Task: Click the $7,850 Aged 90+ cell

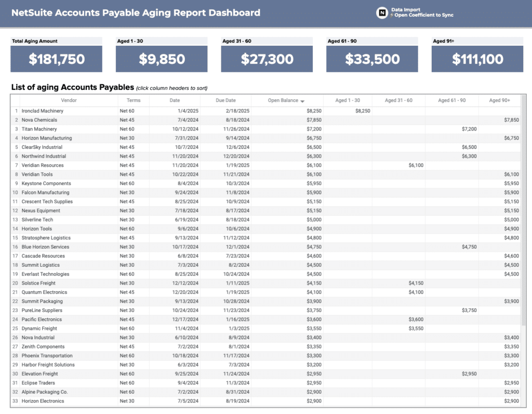Action: tap(511, 120)
